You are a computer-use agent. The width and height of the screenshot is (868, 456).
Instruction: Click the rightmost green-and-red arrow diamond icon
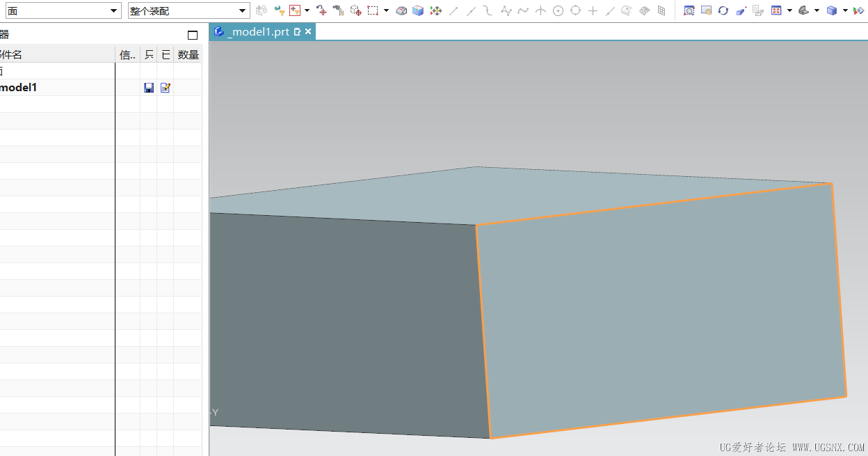858,10
